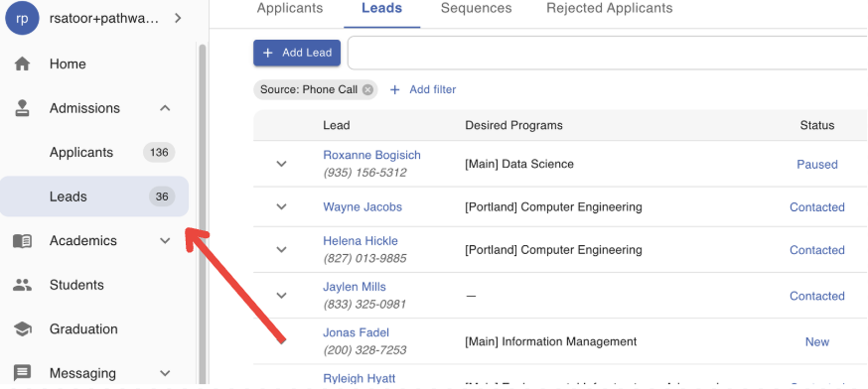Click Contacted status for Wayne Jacobs

817,207
